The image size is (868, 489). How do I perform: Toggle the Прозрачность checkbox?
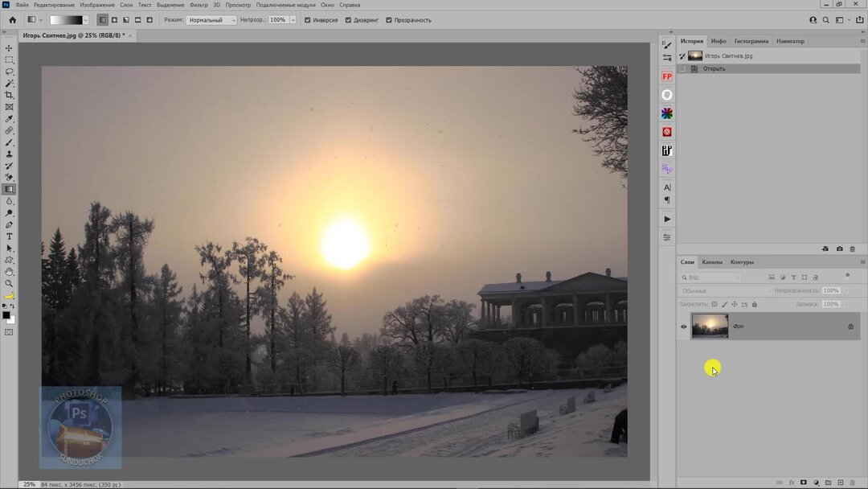coord(389,20)
